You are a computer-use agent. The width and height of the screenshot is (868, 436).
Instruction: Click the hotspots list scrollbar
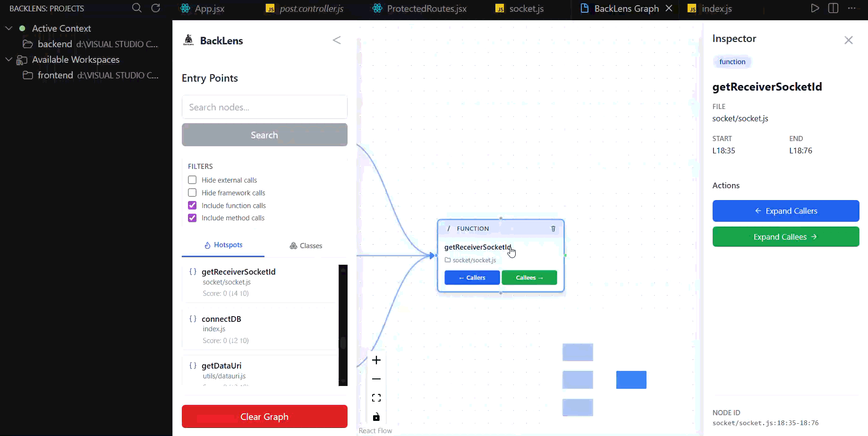pyautogui.click(x=343, y=325)
